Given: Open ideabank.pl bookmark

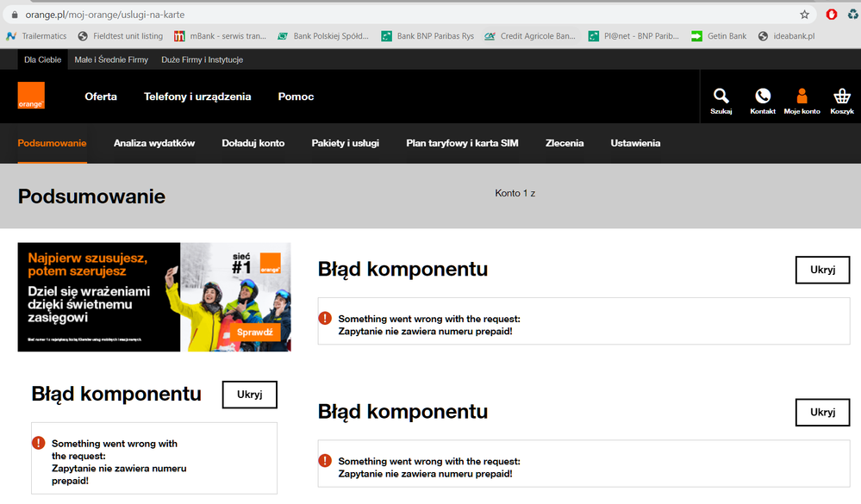Looking at the screenshot, I should [786, 36].
